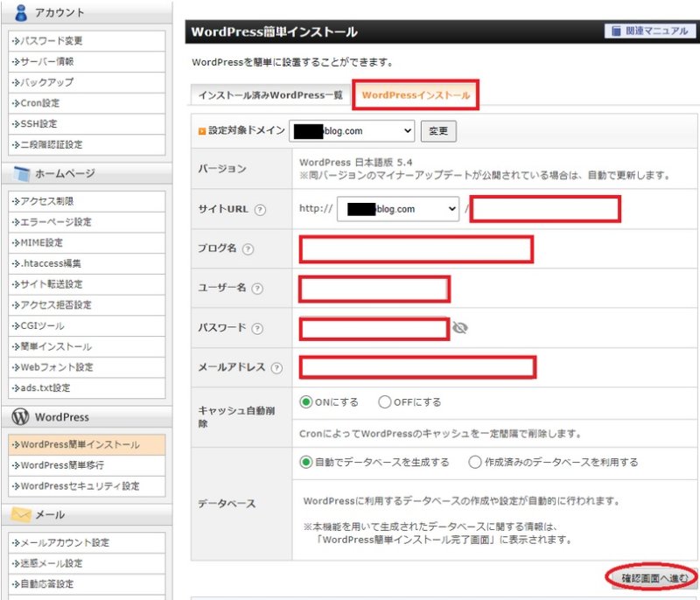This screenshot has height=600, width=700.
Task: Open アクセス制限 in sidebar
Action: pyautogui.click(x=87, y=201)
